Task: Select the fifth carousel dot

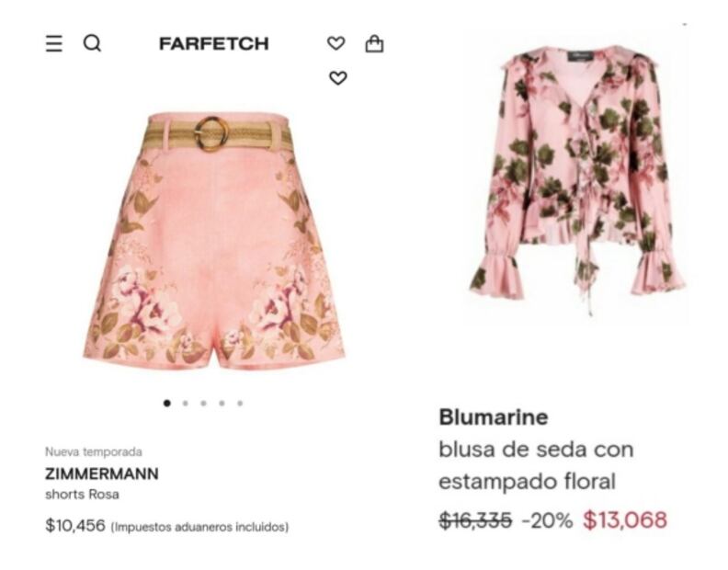Action: click(240, 404)
